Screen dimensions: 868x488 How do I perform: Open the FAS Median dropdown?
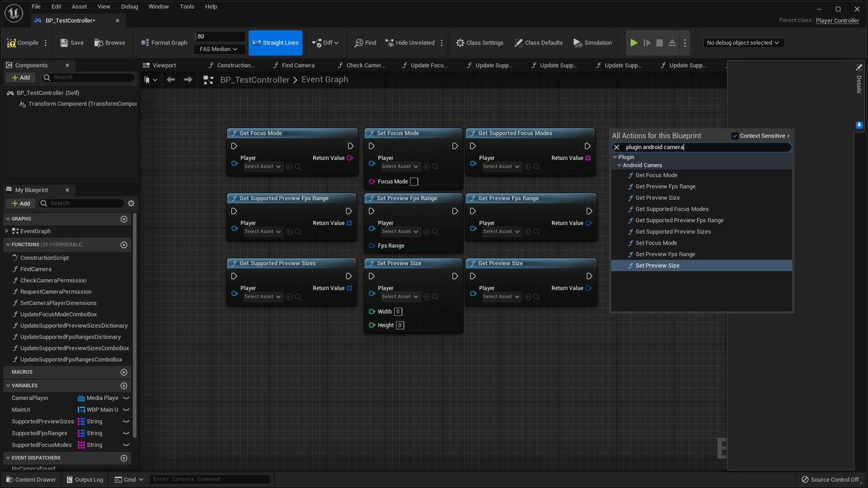(219, 49)
